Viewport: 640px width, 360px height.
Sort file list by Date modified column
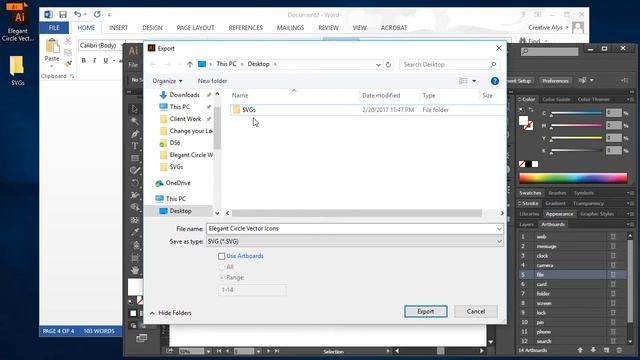(381, 96)
